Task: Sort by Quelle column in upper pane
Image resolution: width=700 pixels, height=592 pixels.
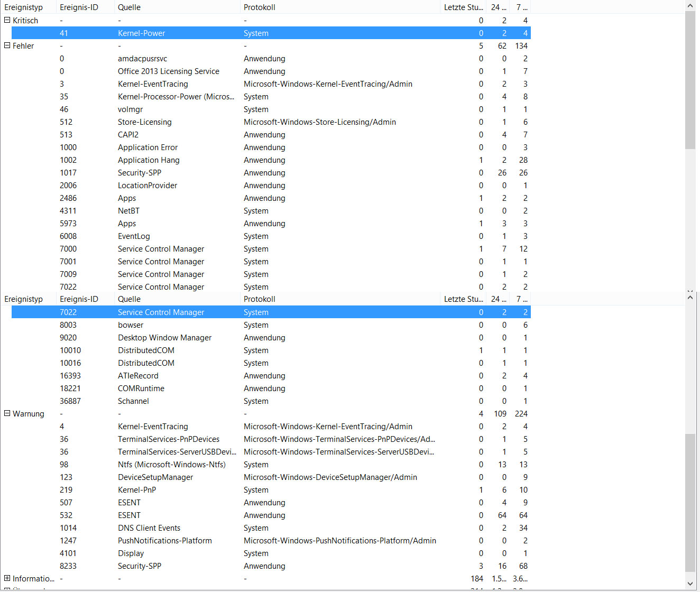Action: pyautogui.click(x=177, y=7)
